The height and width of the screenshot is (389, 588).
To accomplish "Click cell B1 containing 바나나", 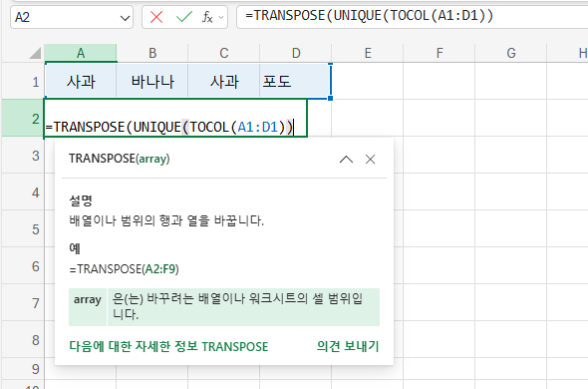I will click(x=152, y=82).
